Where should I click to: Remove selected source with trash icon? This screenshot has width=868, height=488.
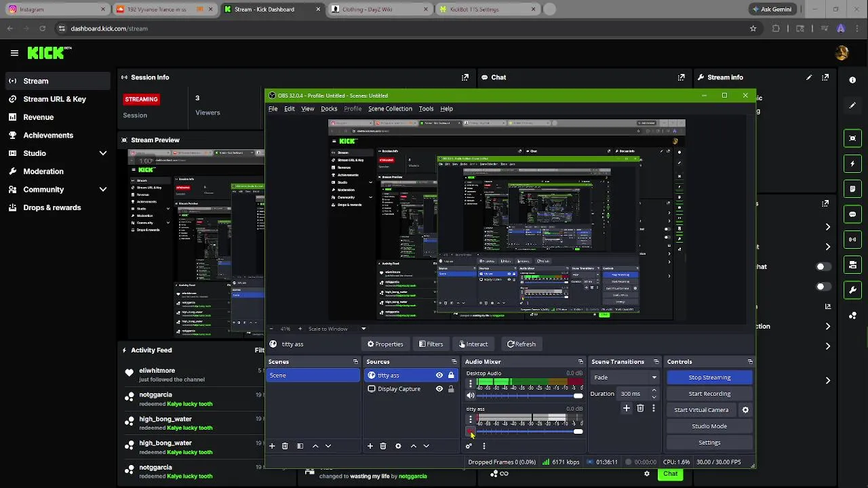tap(383, 446)
